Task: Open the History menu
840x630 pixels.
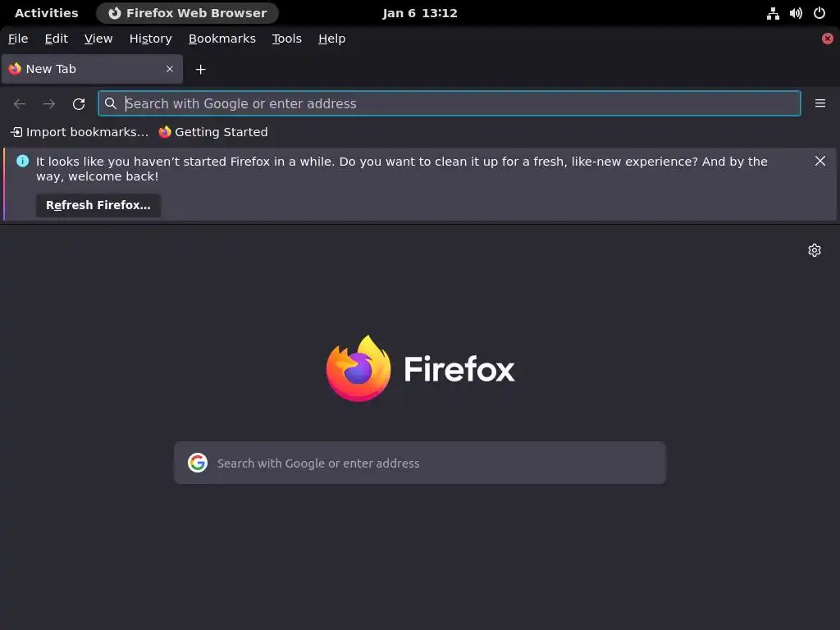Action: point(151,39)
